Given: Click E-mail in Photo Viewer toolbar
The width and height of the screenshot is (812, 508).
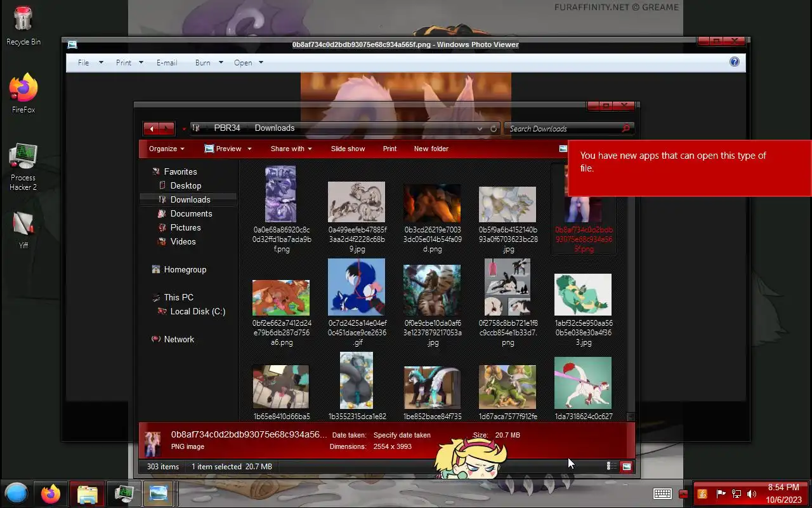Looking at the screenshot, I should (x=167, y=62).
